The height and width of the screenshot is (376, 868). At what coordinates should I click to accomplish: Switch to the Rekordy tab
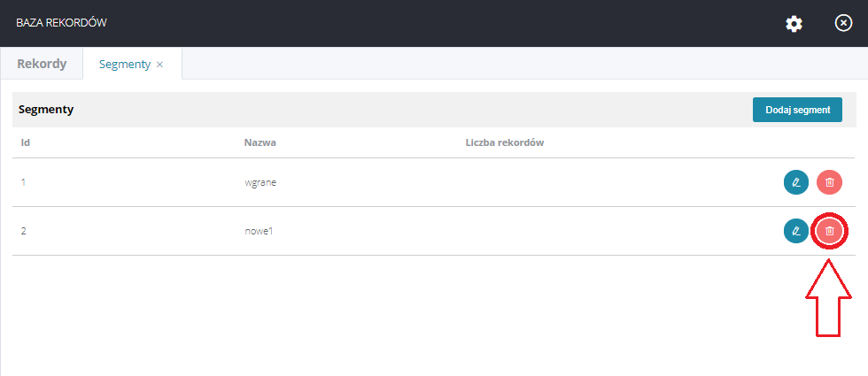tap(42, 64)
